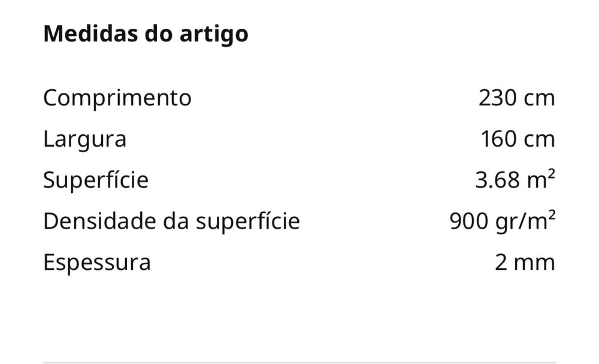Select the Espessura label
The height and width of the screenshot is (364, 599).
click(97, 262)
